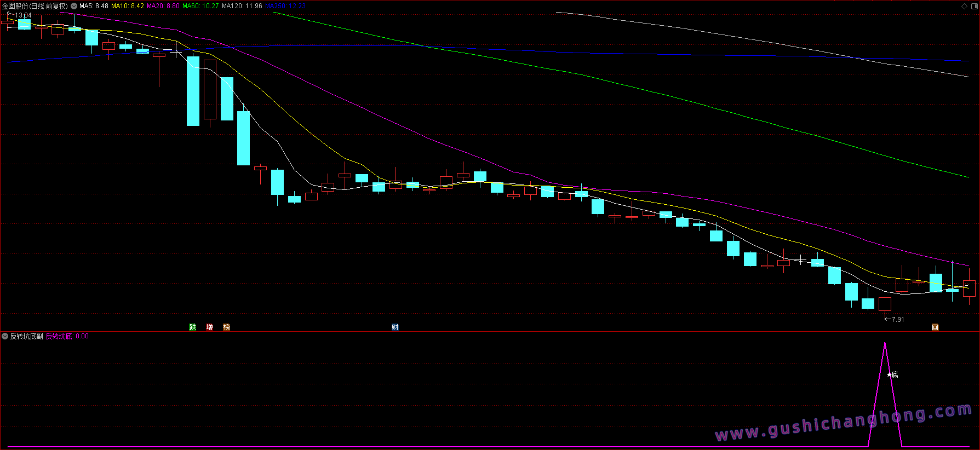This screenshot has width=980, height=450.
Task: Select the MA60 green average label
Action: click(x=200, y=6)
